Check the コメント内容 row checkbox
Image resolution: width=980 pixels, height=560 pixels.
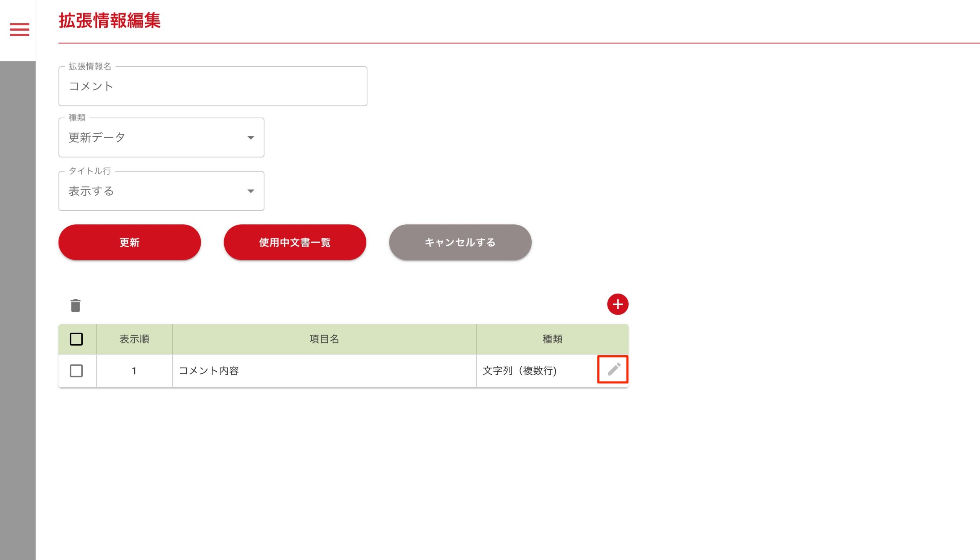coord(76,371)
